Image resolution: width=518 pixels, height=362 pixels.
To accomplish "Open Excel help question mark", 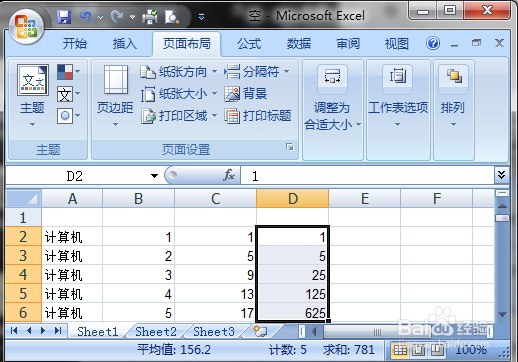I will (433, 43).
